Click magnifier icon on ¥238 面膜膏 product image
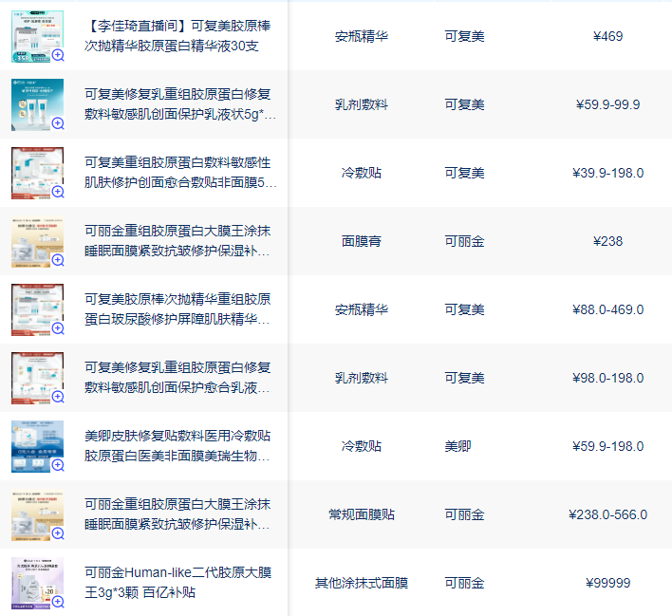This screenshot has width=672, height=616. pyautogui.click(x=58, y=260)
